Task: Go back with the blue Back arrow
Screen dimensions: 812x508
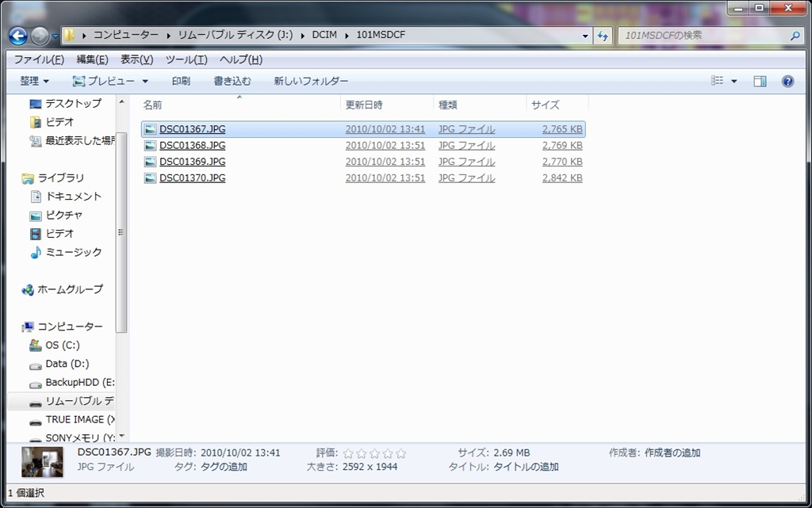Action: 18,36
